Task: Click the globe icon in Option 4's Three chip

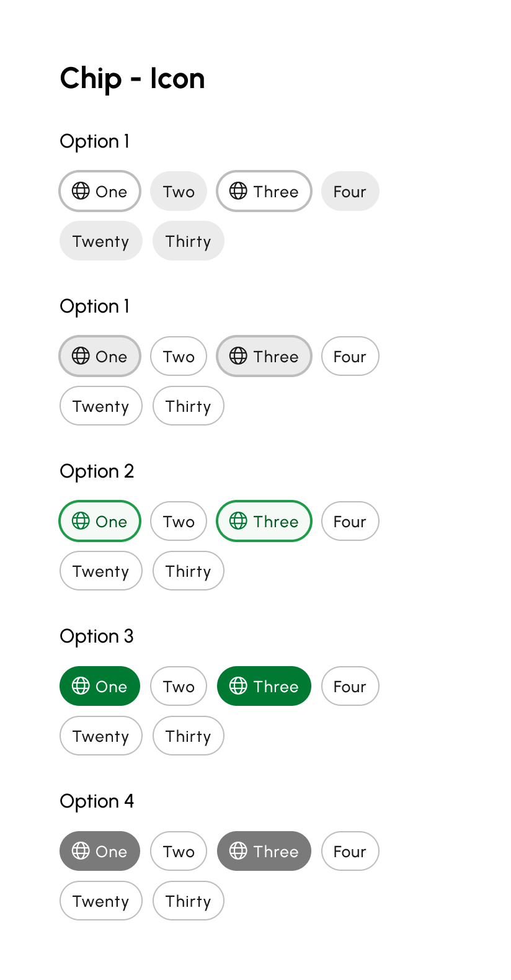Action: click(238, 850)
